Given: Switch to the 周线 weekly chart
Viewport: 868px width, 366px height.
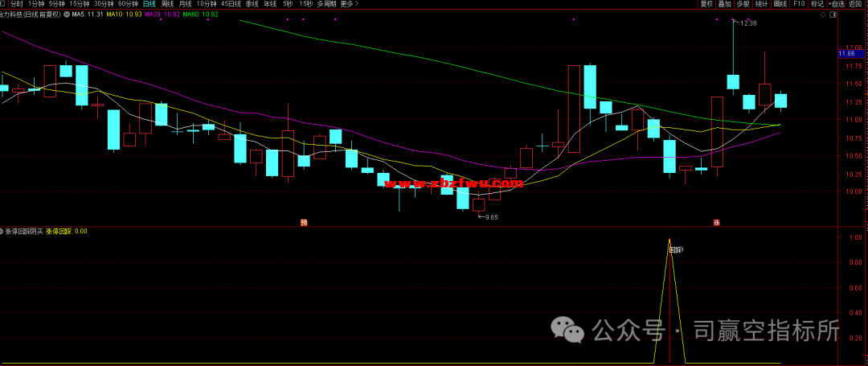Looking at the screenshot, I should click(x=167, y=3).
